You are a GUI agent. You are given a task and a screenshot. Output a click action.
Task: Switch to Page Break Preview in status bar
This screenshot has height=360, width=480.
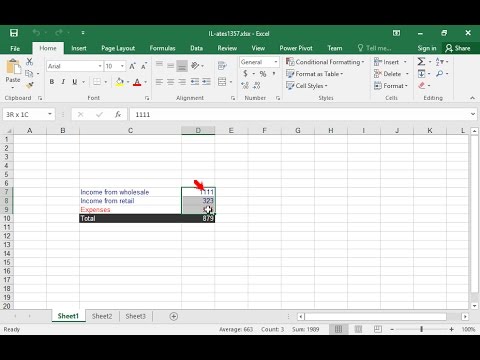(378, 329)
